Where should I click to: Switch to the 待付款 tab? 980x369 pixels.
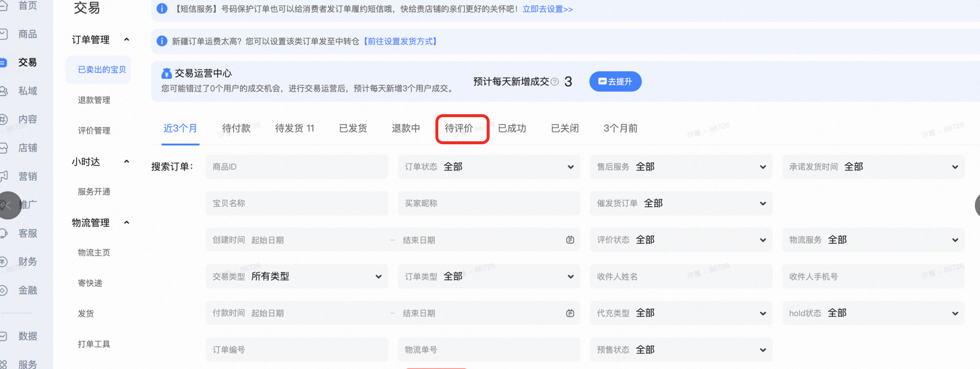pos(236,128)
